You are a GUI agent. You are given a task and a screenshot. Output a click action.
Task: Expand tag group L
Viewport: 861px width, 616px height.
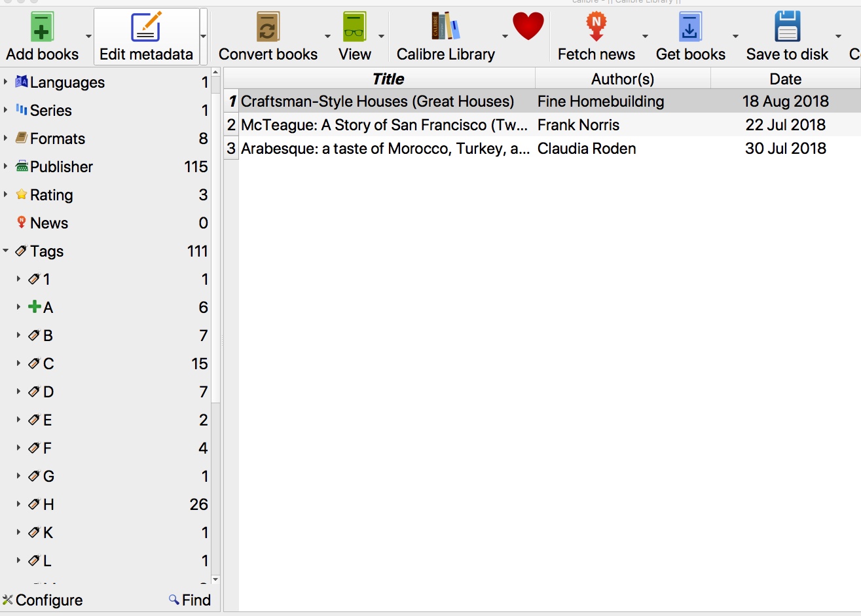(x=19, y=560)
